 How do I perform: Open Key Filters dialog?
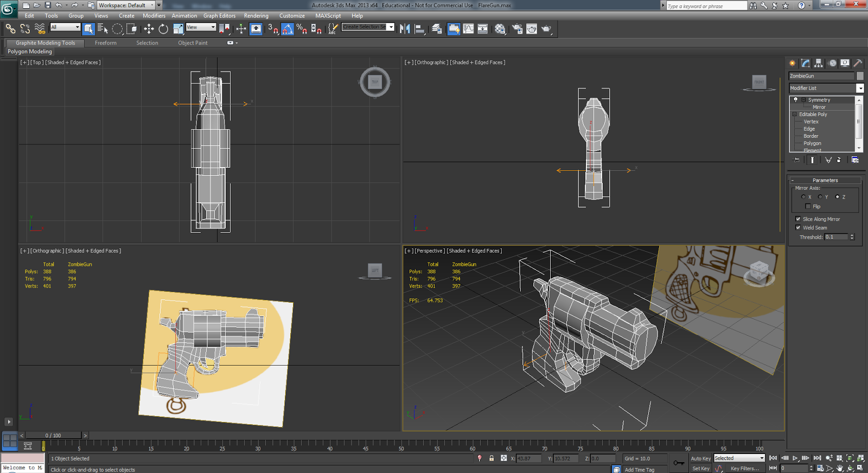[744, 468]
